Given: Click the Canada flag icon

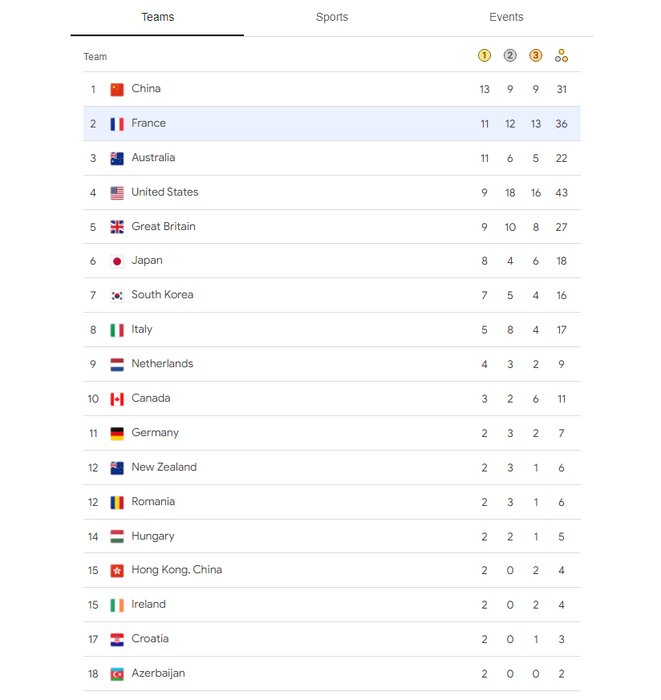Looking at the screenshot, I should [x=117, y=399].
